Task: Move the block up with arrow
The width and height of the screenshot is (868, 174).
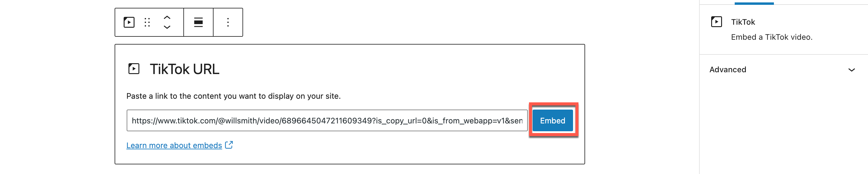Action: pyautogui.click(x=167, y=17)
